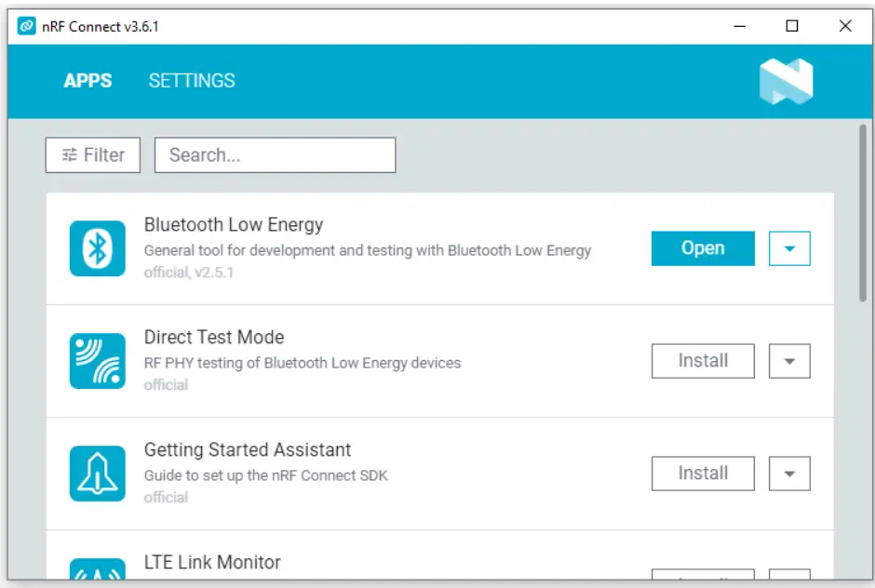Click the Direct Test Mode RF icon
Viewport: 875px width, 588px height.
tap(97, 361)
